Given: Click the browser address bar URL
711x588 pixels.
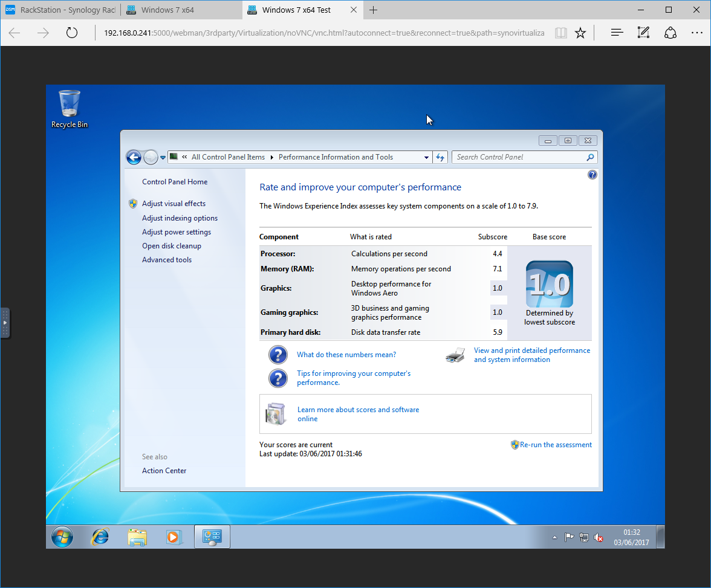Looking at the screenshot, I should pos(324,33).
